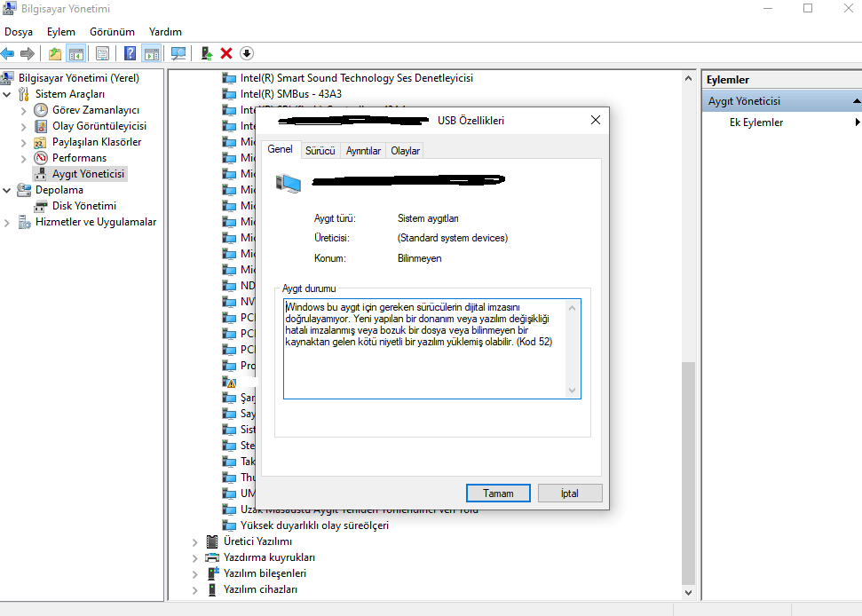The width and height of the screenshot is (862, 616).
Task: Click Scan for hardware changes icon
Action: [178, 53]
